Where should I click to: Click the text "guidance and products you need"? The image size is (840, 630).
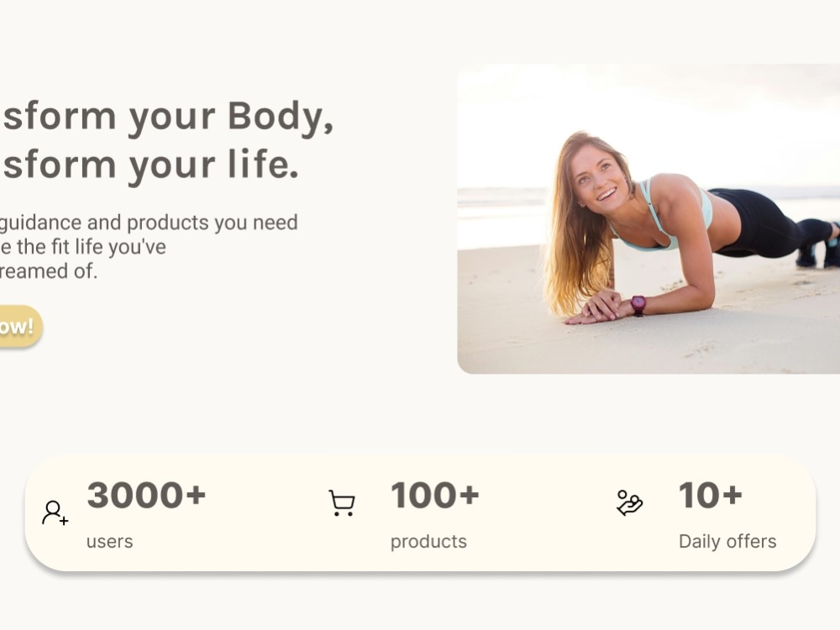tap(149, 223)
